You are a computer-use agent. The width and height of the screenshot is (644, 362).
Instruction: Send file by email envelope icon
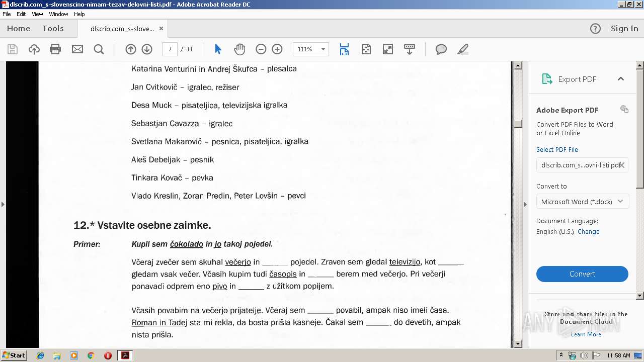pyautogui.click(x=77, y=49)
